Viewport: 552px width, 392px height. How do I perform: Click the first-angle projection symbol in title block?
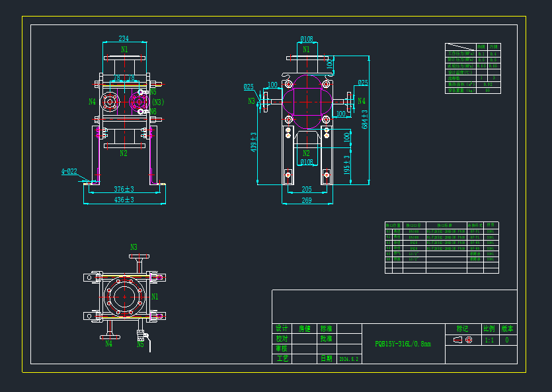463,340
